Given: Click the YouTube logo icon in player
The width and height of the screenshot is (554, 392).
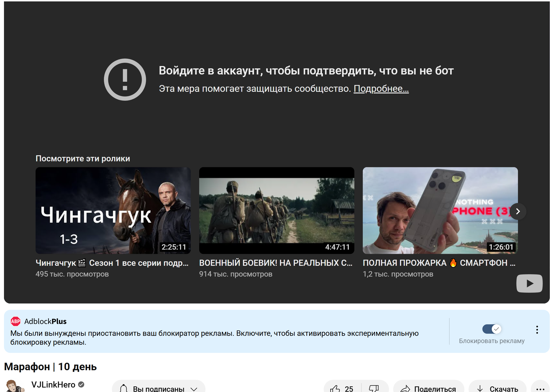Looking at the screenshot, I should [529, 283].
